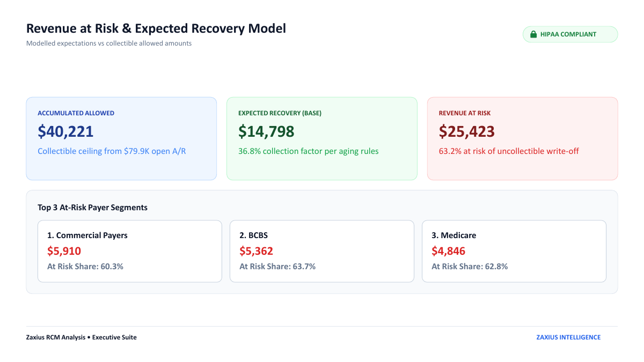Click '36.8% collection factor per aging rules'
This screenshot has width=644, height=362.
click(309, 151)
